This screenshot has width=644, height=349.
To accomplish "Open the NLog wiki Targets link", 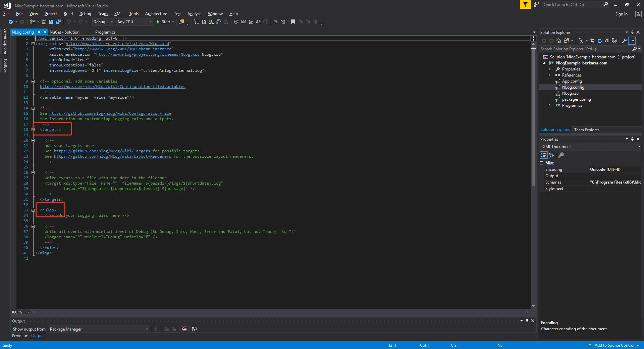I will 102,151.
